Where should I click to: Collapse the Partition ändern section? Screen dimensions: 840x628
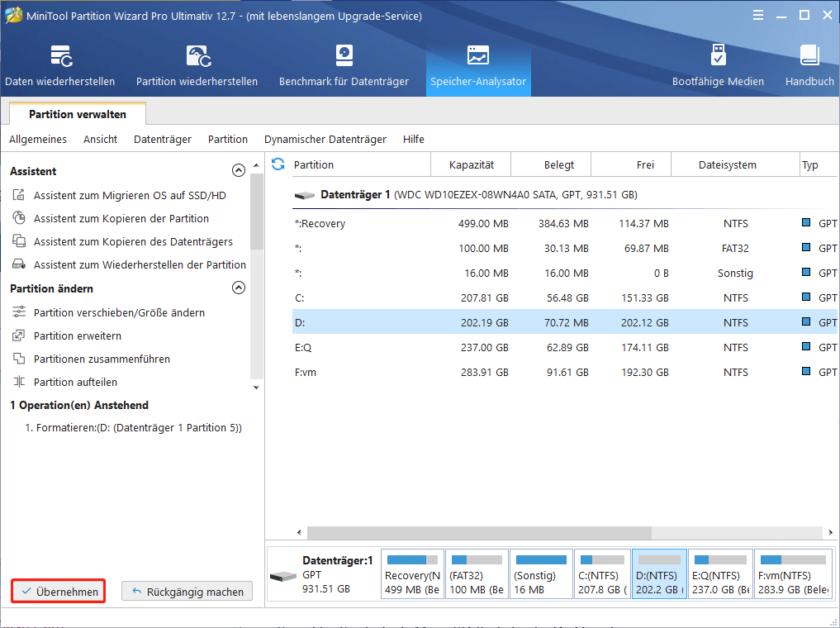point(239,288)
